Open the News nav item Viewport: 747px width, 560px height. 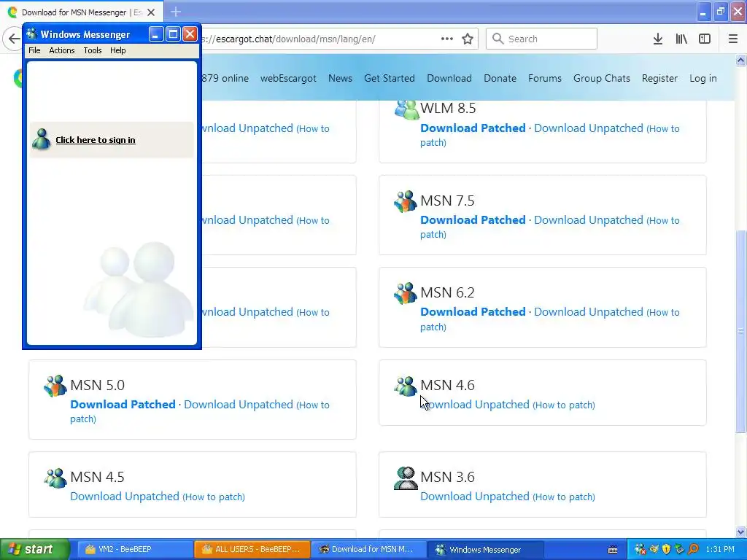tap(340, 78)
